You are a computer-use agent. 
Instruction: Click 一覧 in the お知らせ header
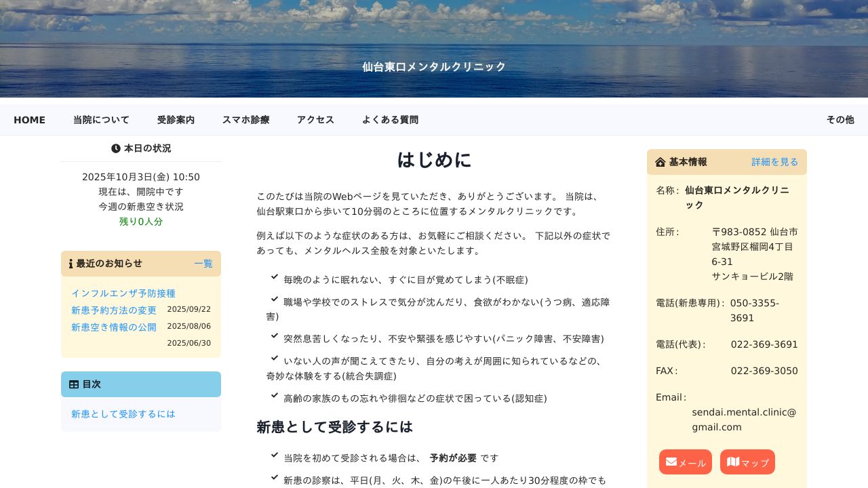click(x=203, y=264)
